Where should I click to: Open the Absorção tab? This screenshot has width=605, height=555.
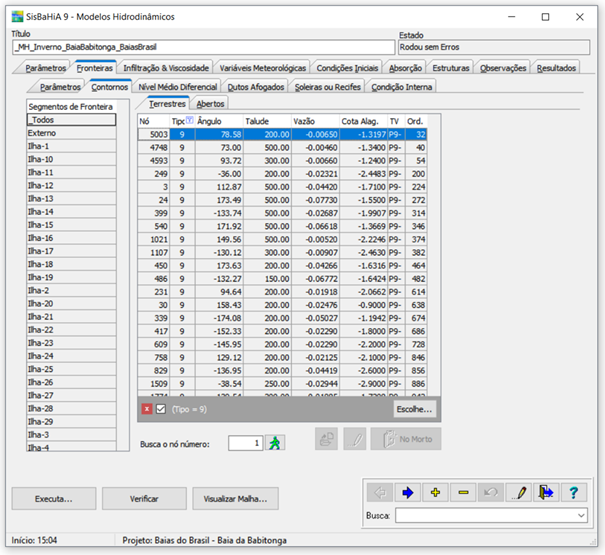(x=405, y=68)
